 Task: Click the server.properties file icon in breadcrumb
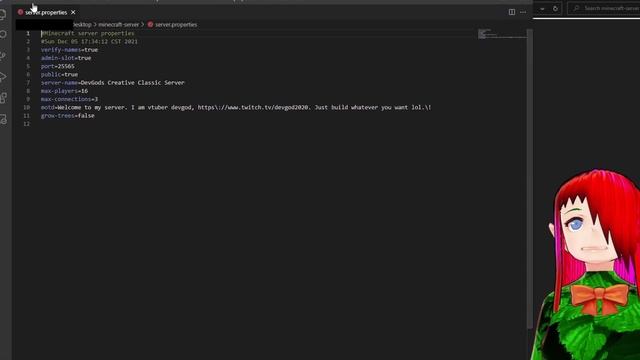(x=150, y=24)
